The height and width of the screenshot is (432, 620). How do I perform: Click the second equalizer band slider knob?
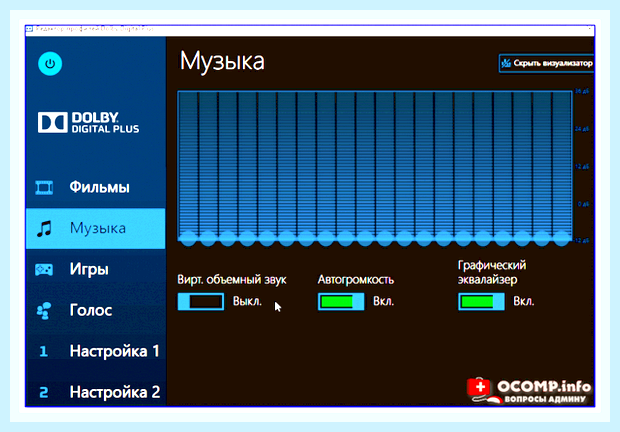point(208,238)
